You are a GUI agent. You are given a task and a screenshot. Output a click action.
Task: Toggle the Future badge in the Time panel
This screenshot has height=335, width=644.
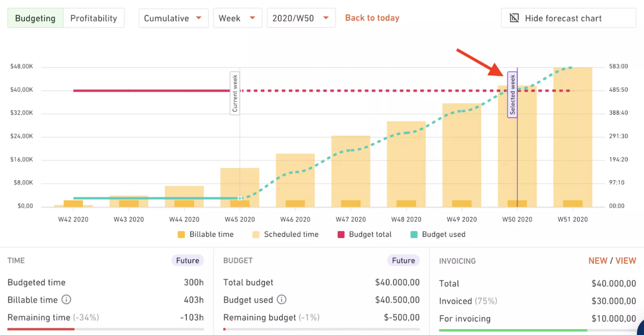(187, 260)
